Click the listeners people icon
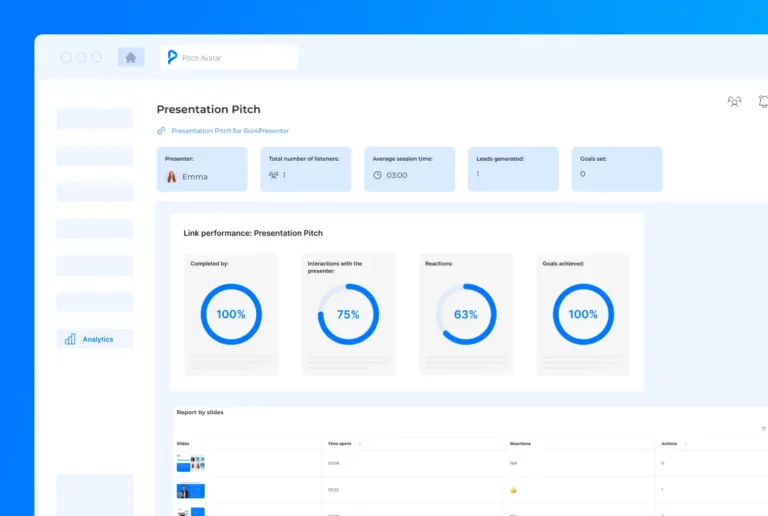 pos(274,175)
